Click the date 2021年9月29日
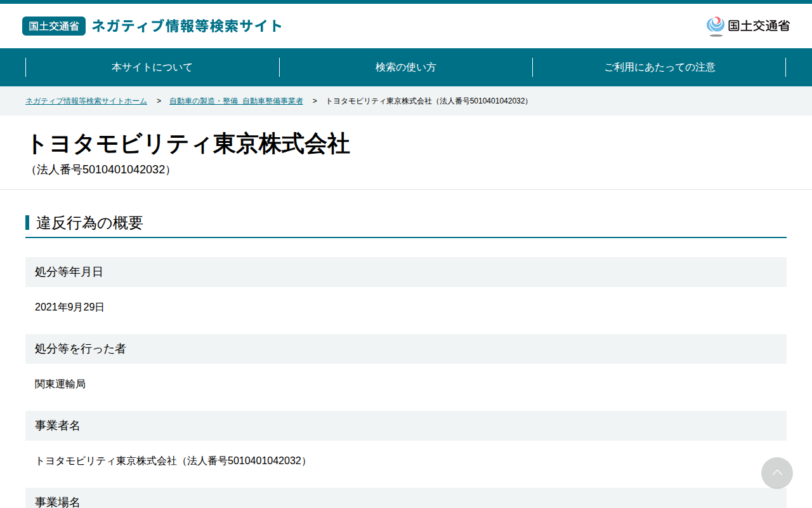812x508 pixels. click(x=70, y=307)
